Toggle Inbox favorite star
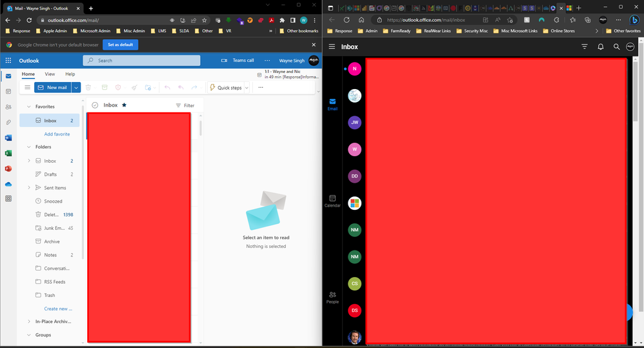Screen dimensions: 644x348 point(124,105)
